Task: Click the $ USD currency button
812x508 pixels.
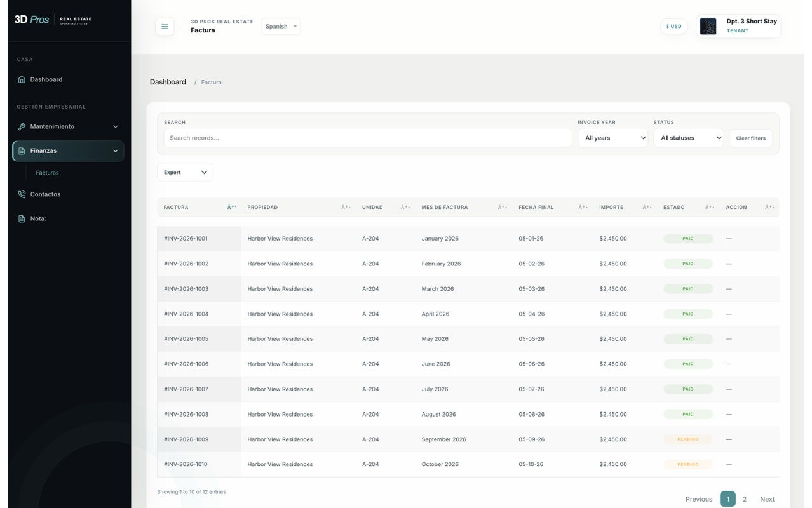Action: [x=673, y=26]
